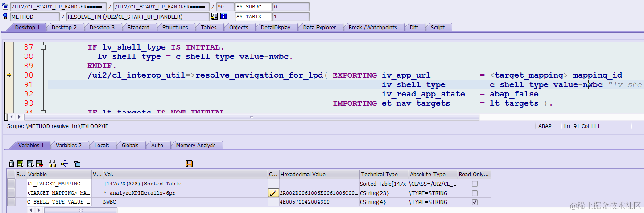
Task: Open the blue information icon beside RESOLVE_TM
Action: coord(223,17)
